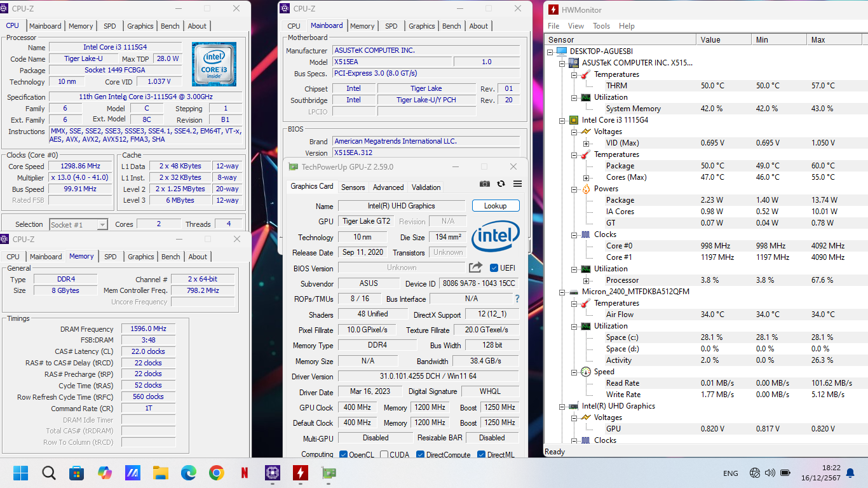Screen dimensions: 868x488
Task: Open the Windows Start menu
Action: pos(21,473)
